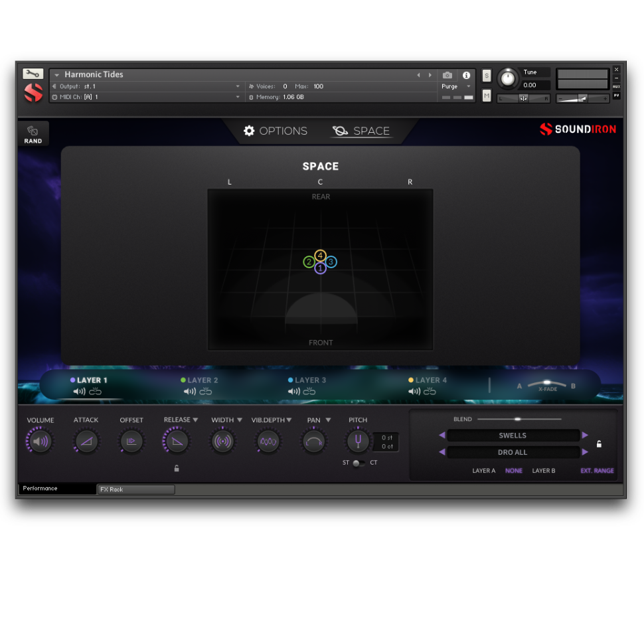644x644 pixels.
Task: Click the Volume knob
Action: [x=40, y=441]
